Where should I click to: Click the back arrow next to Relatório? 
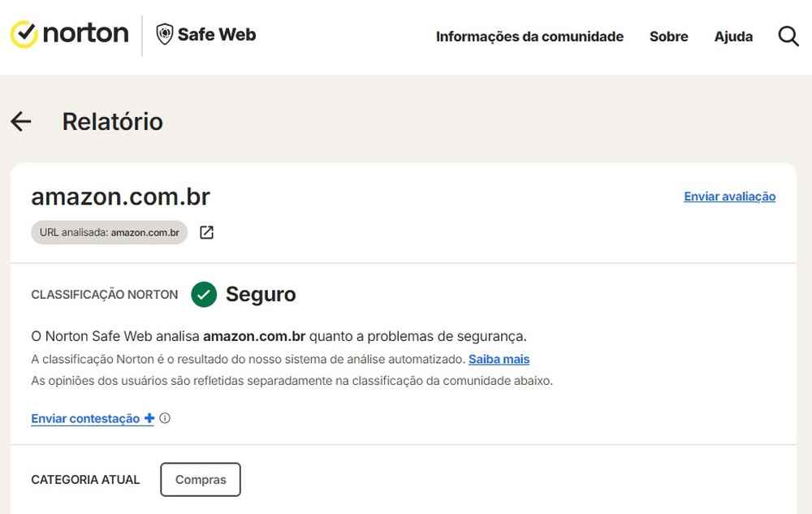20,121
